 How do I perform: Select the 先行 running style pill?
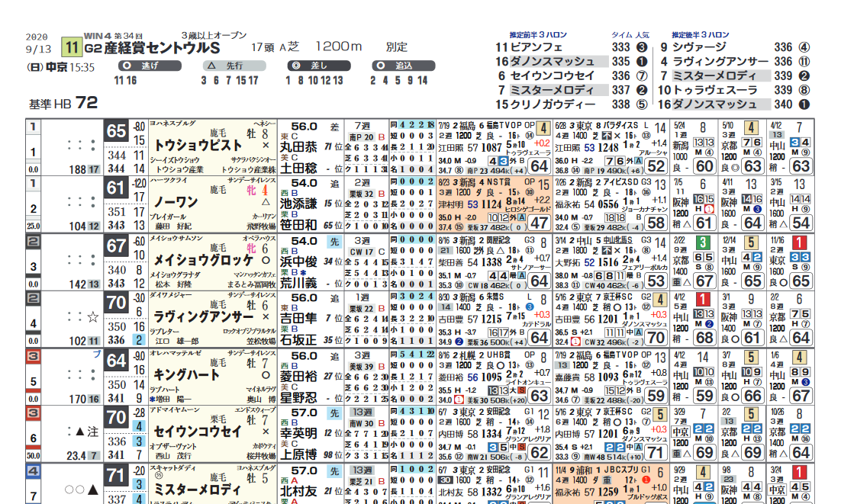click(x=234, y=66)
